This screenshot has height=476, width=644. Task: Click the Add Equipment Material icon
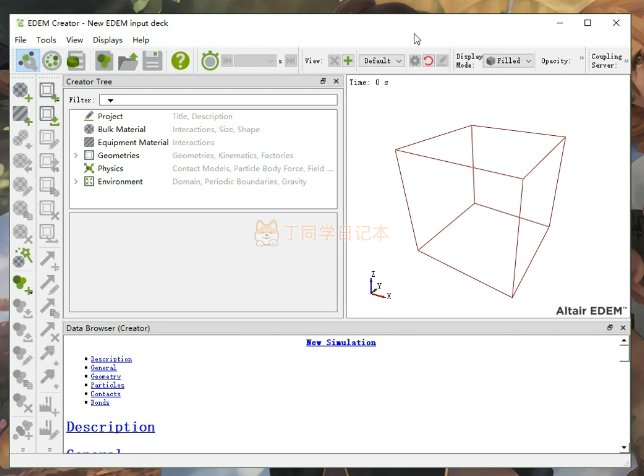pos(23,115)
